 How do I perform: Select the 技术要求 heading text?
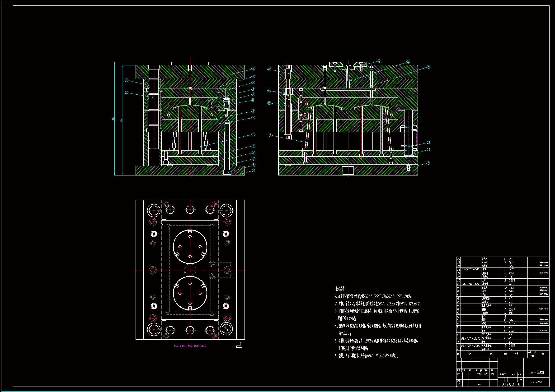coord(340,289)
